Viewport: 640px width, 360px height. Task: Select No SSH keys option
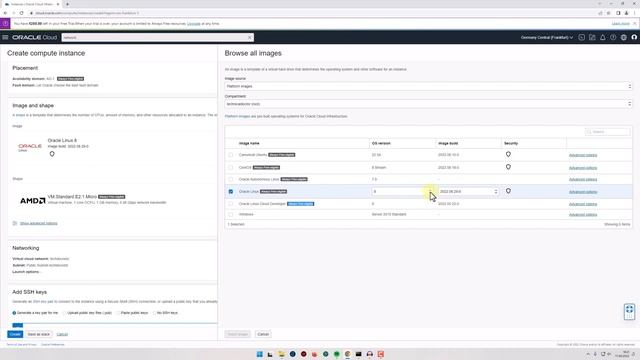[x=155, y=313]
